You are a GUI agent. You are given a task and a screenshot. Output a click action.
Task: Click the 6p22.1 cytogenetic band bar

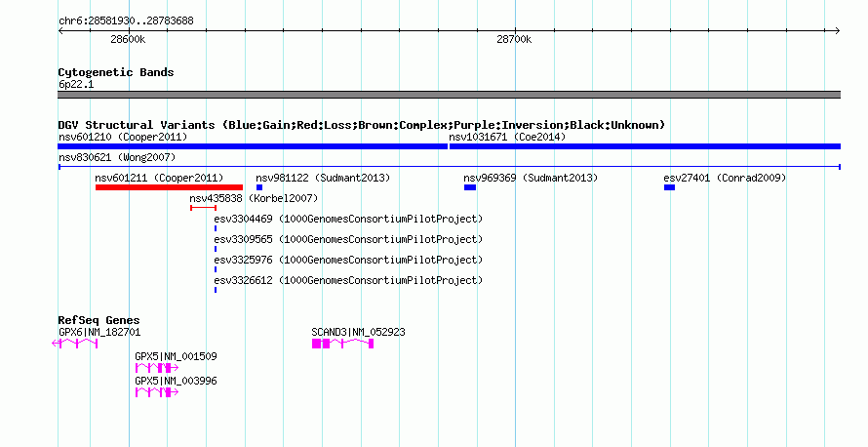click(x=450, y=95)
